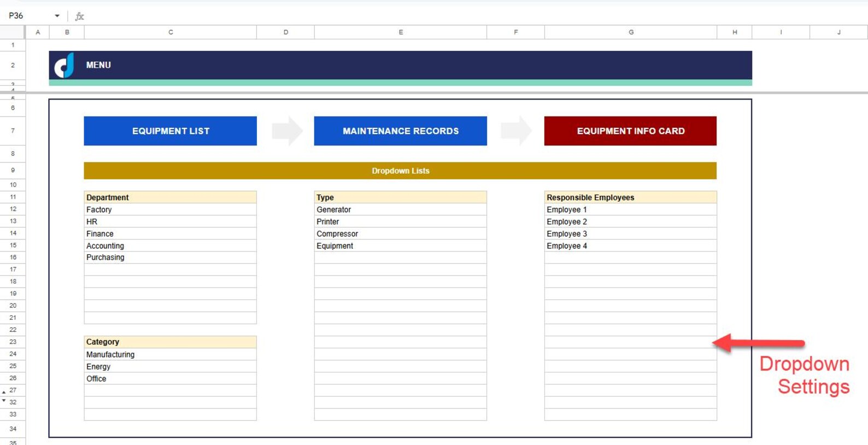This screenshot has width=868, height=445.
Task: Select the Employee 3 cell
Action: coord(631,233)
